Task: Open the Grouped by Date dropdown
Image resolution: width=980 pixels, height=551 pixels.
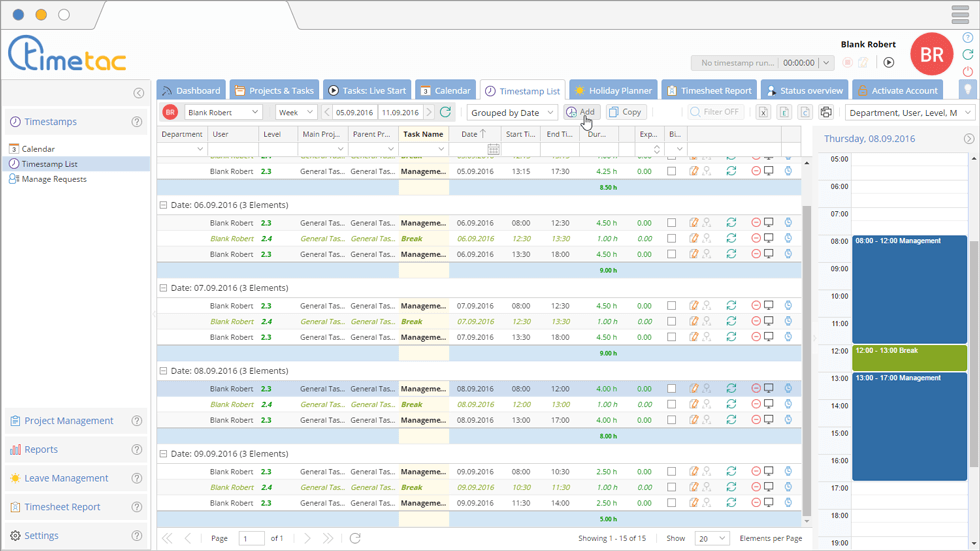Action: point(512,113)
